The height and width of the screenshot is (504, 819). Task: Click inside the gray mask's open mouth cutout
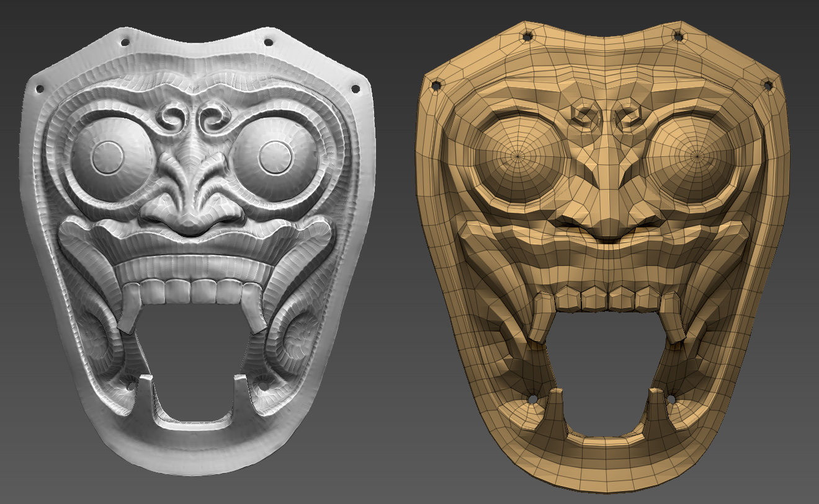[192, 372]
